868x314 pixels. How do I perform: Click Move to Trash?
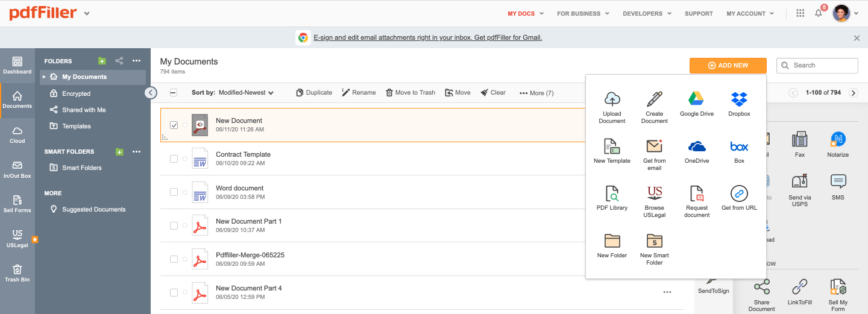(x=410, y=93)
